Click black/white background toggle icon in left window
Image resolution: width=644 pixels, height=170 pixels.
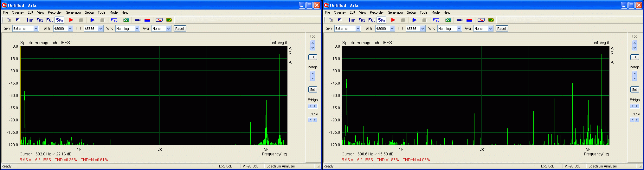[18, 20]
